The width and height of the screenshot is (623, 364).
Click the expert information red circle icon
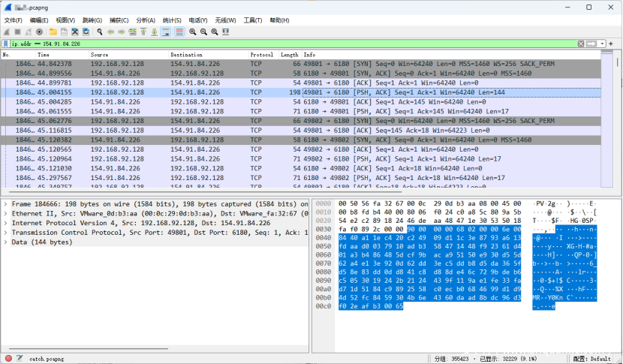tap(8, 358)
